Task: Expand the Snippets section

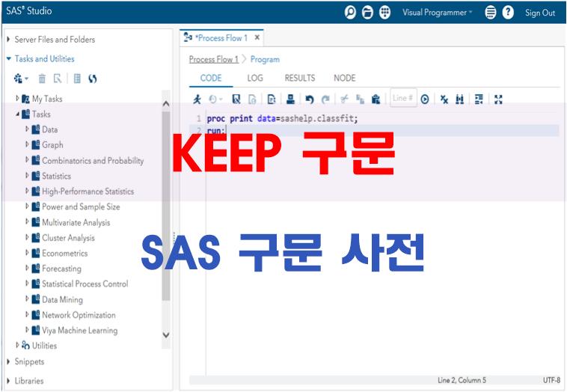Action: click(x=8, y=361)
